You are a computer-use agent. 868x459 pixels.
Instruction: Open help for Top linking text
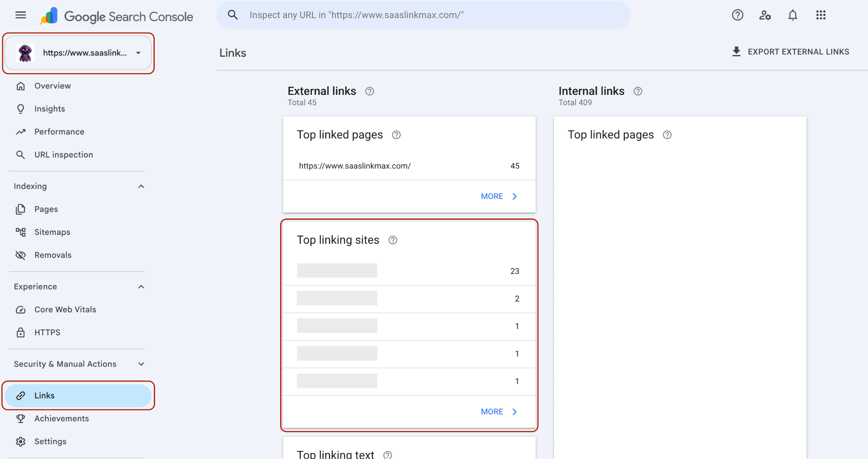(x=387, y=455)
